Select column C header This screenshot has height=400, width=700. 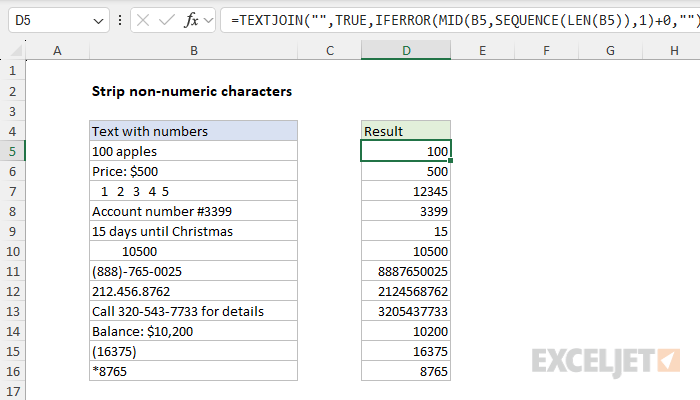point(329,50)
